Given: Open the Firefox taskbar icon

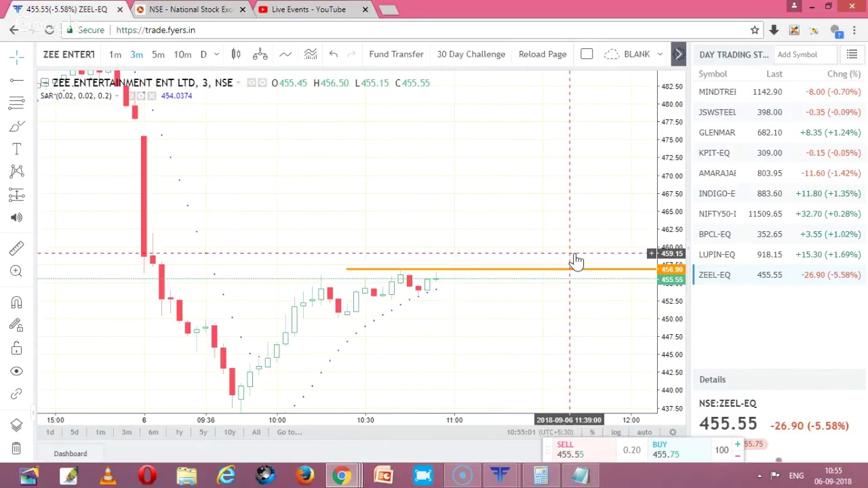Looking at the screenshot, I should (304, 475).
